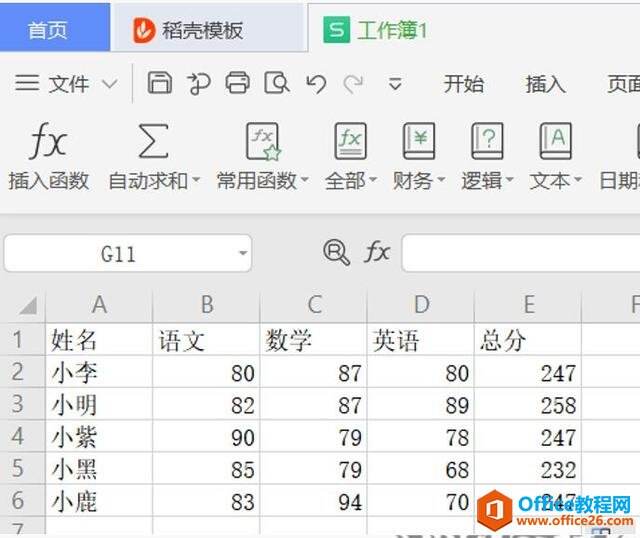Open the Name Box dropdown arrow
640x538 pixels.
pyautogui.click(x=243, y=254)
